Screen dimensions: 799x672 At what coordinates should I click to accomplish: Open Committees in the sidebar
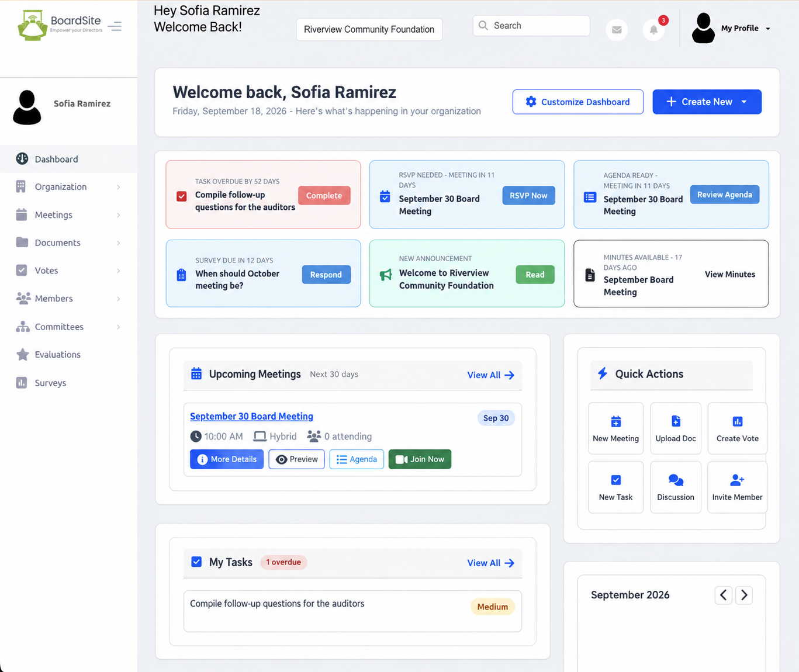point(68,327)
